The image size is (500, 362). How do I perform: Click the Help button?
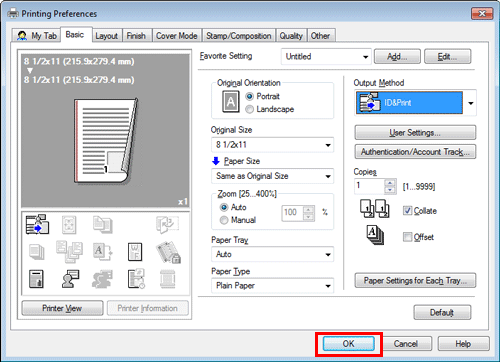click(463, 344)
